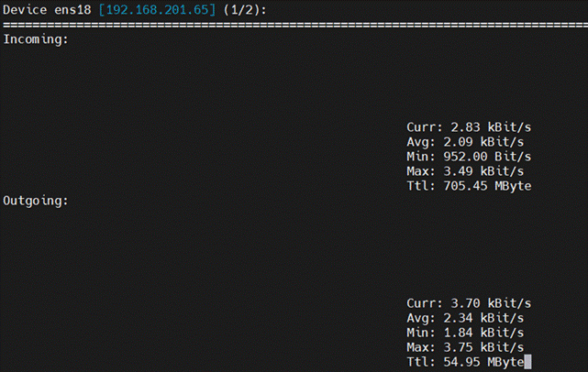The height and width of the screenshot is (372, 588).
Task: Click the Outgoing section label
Action: click(x=37, y=201)
